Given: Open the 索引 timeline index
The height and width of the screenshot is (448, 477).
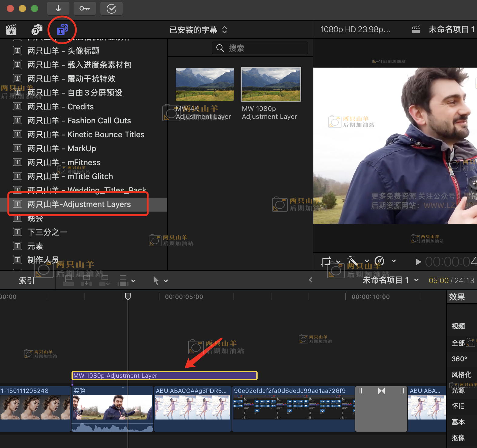Looking at the screenshot, I should (x=27, y=281).
